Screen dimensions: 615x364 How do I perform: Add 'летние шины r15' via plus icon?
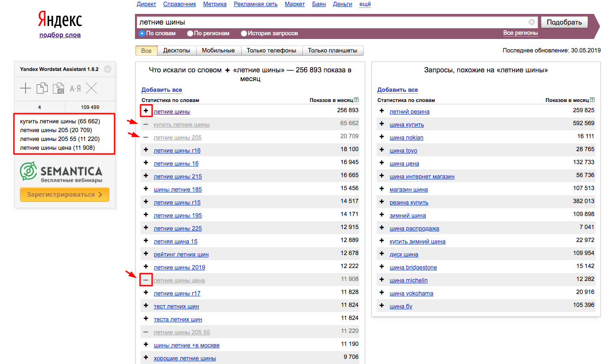coord(146,202)
